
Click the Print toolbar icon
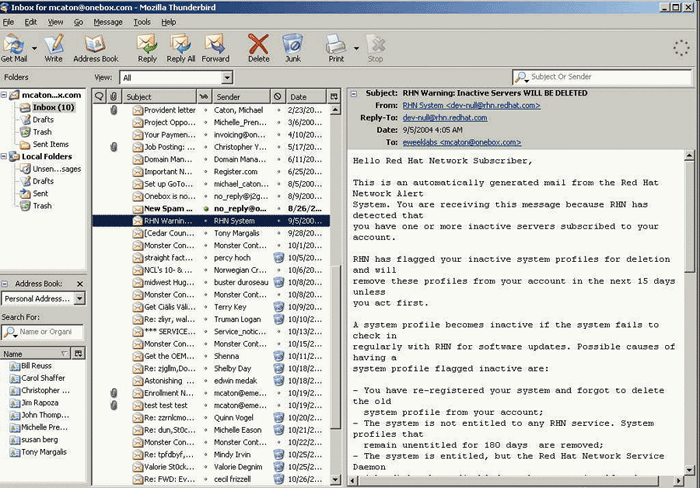click(336, 48)
